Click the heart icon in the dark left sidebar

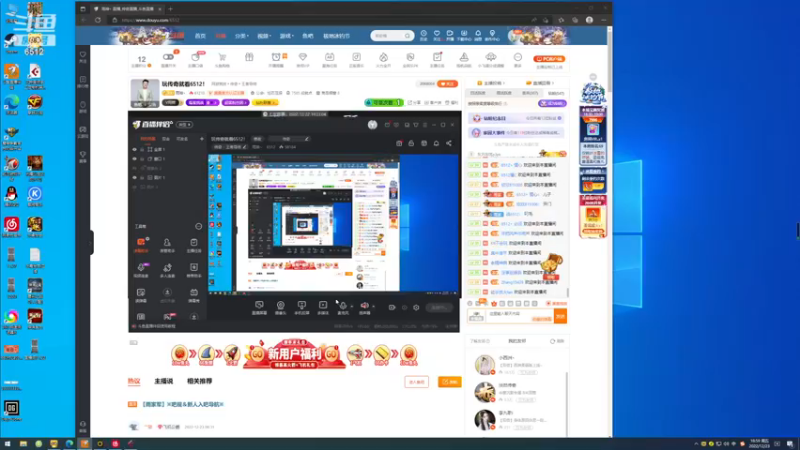pyautogui.click(x=83, y=55)
